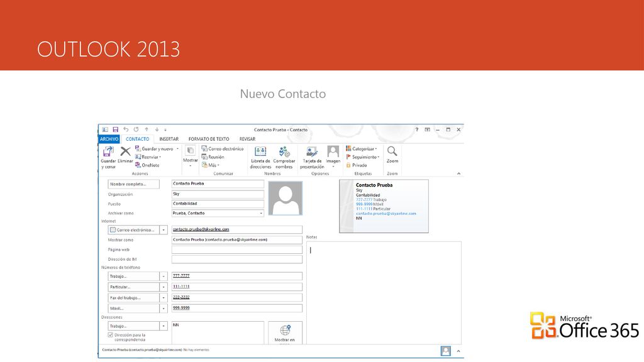The image size is (644, 362).
Task: Open the arrow beside Guardar y nuevo
Action: 177,149
